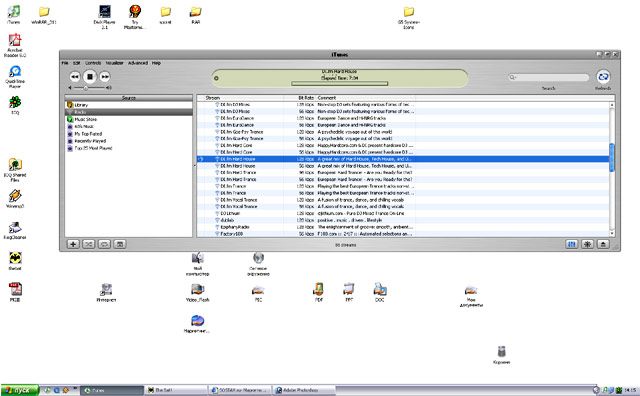Adjust the iTunes volume slider
Viewport: 640px width, 396px height.
click(x=89, y=88)
